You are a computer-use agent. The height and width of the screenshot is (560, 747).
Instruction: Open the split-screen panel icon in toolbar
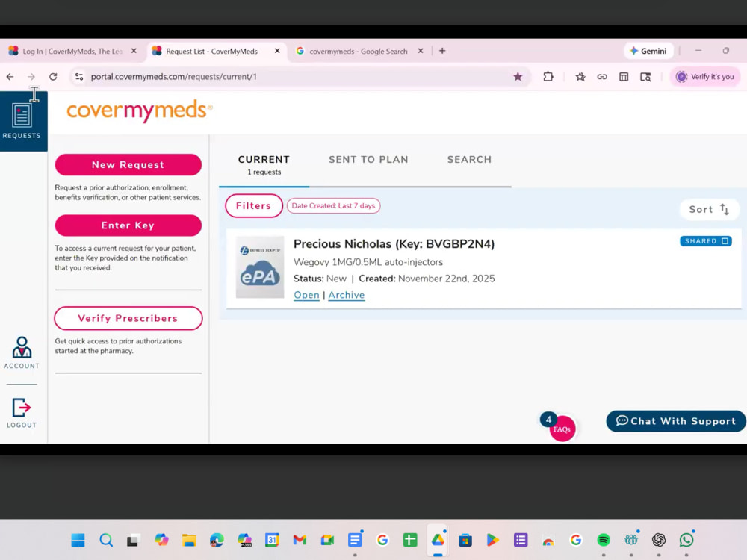coord(624,77)
